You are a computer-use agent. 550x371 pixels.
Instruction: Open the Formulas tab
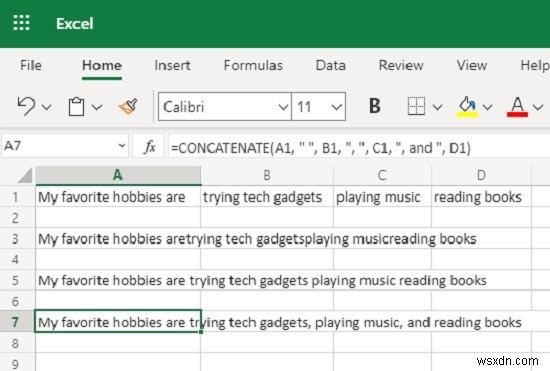(253, 65)
